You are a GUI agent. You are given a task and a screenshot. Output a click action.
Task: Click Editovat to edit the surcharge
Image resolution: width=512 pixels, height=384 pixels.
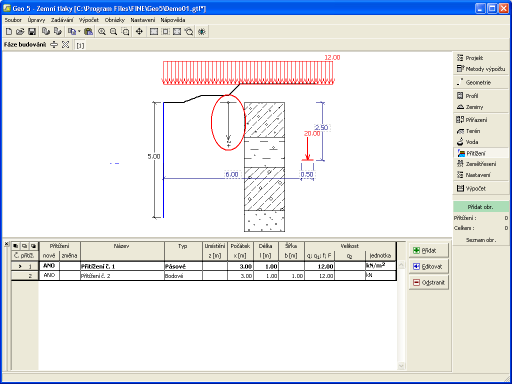(x=429, y=267)
